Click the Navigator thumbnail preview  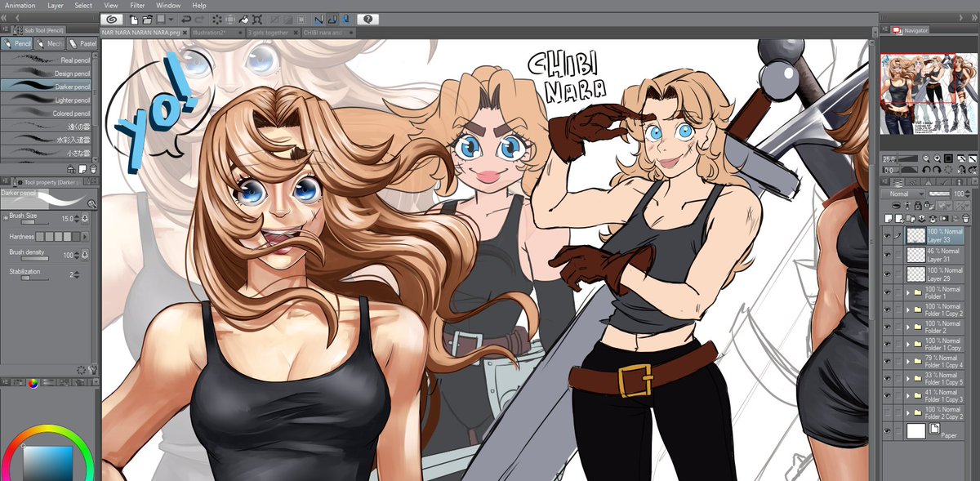click(x=929, y=92)
